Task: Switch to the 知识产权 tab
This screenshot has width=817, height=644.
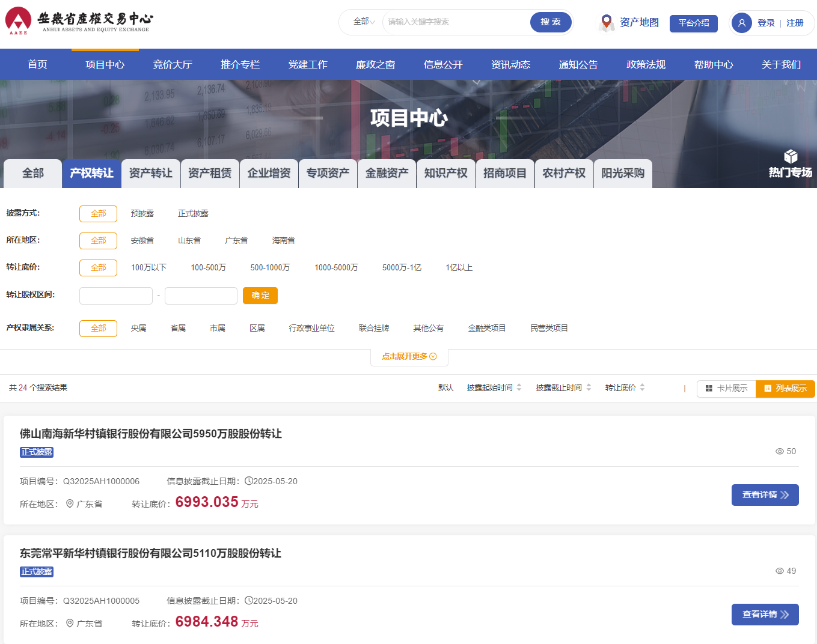Action: point(446,174)
